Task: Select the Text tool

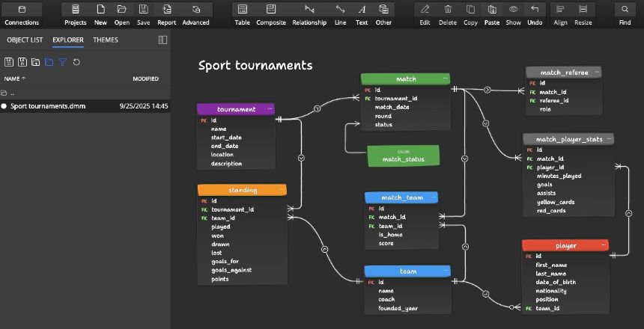Action: click(362, 15)
